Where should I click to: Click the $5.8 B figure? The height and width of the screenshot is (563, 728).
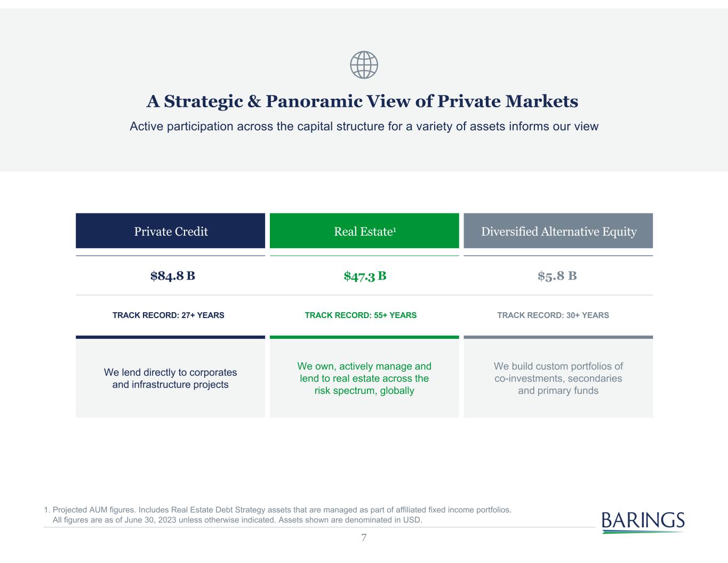click(557, 276)
